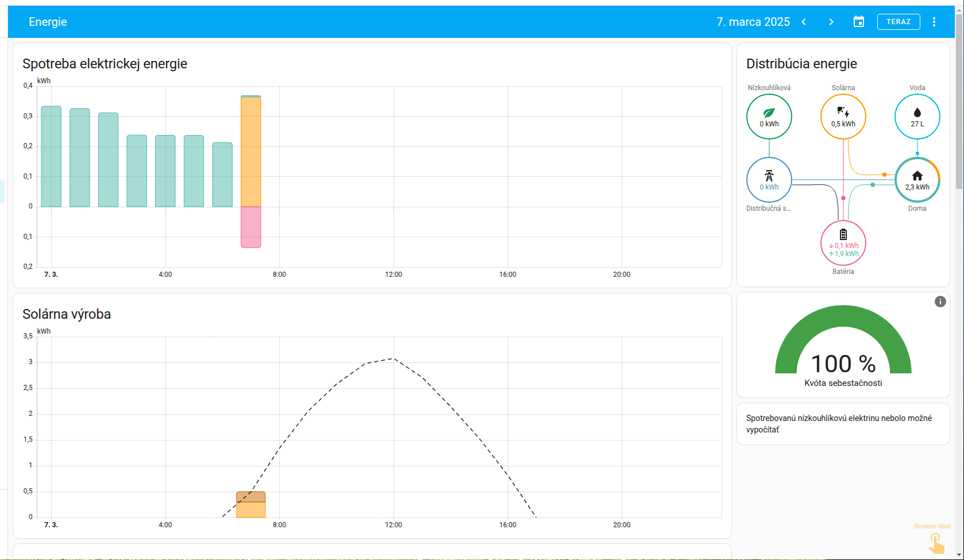Click the grid transmission tower circle
This screenshot has width=964, height=560.
[x=769, y=180]
